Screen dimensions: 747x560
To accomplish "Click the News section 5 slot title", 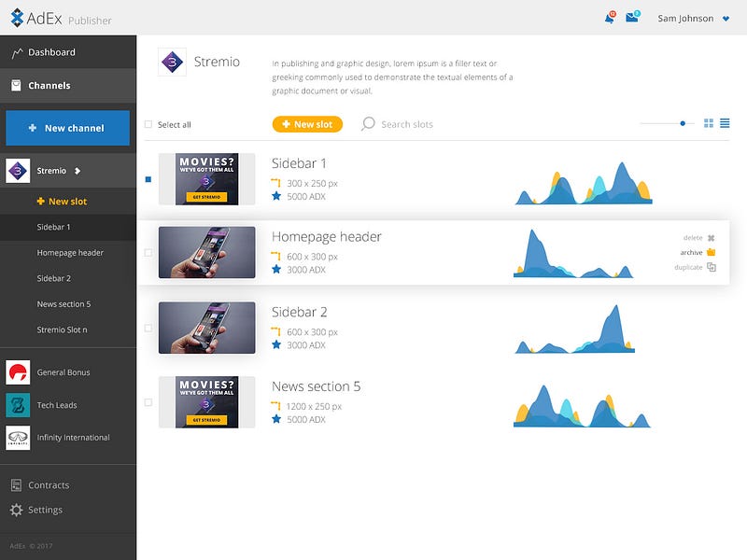I will (317, 386).
